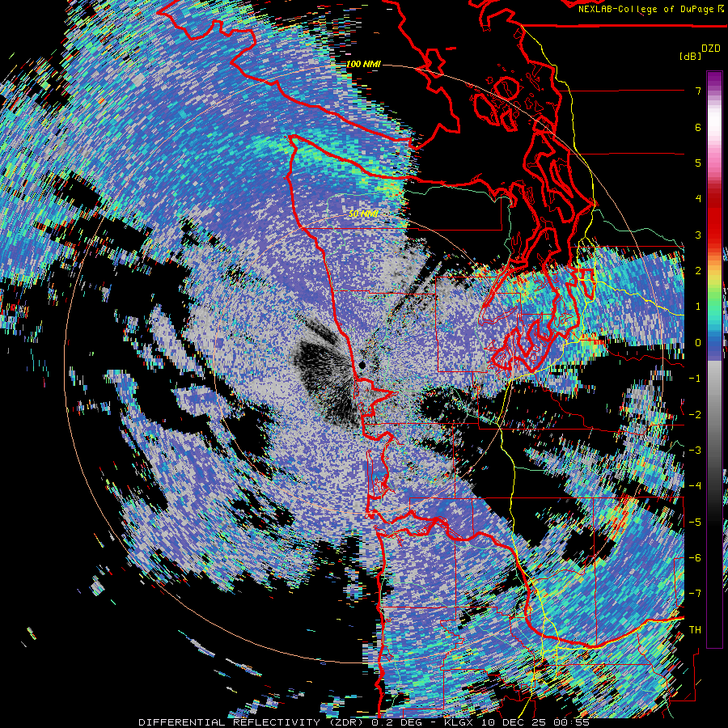Screen dimensions: 728x728
Task: Click the 1 value on the scale
Action: coord(698,307)
